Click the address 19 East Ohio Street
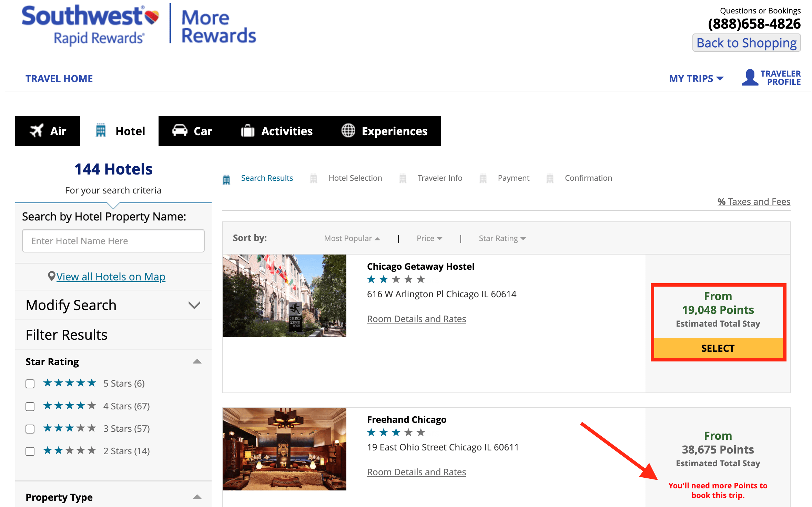Image resolution: width=812 pixels, height=507 pixels. [x=443, y=447]
